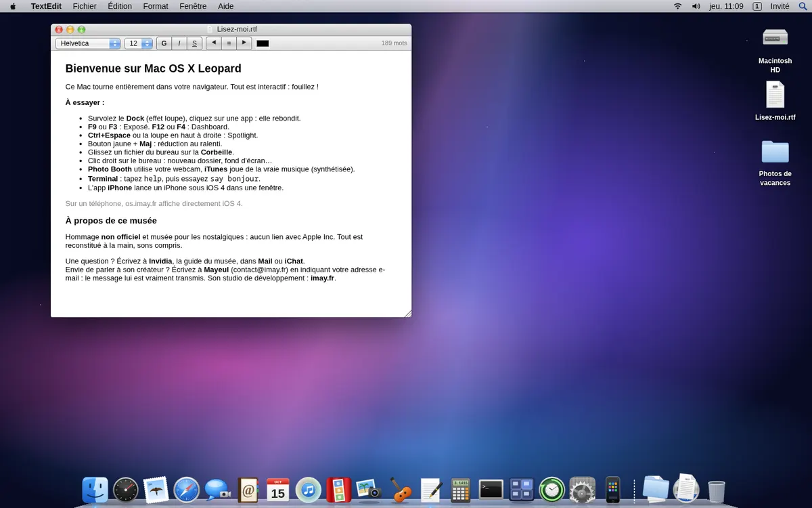
Task: Open Photo Booth red strip icon
Action: click(x=339, y=490)
